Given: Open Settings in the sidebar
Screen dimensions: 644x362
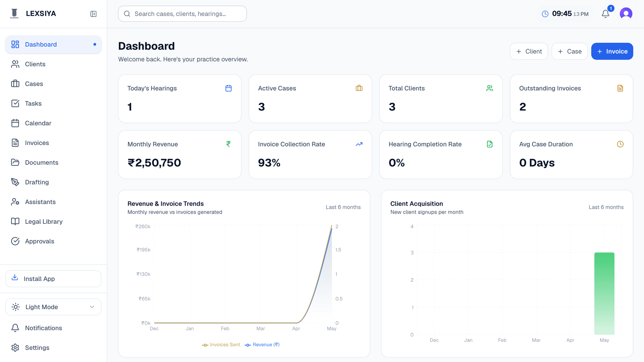Looking at the screenshot, I should (x=53, y=348).
